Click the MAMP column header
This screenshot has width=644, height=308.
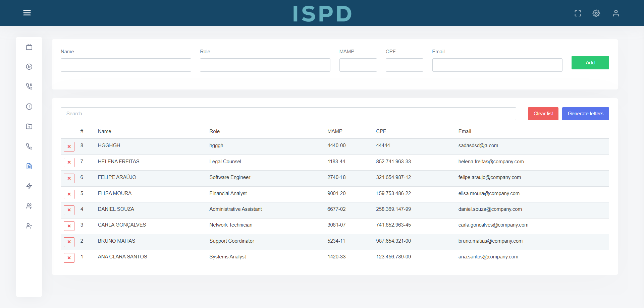pos(335,131)
